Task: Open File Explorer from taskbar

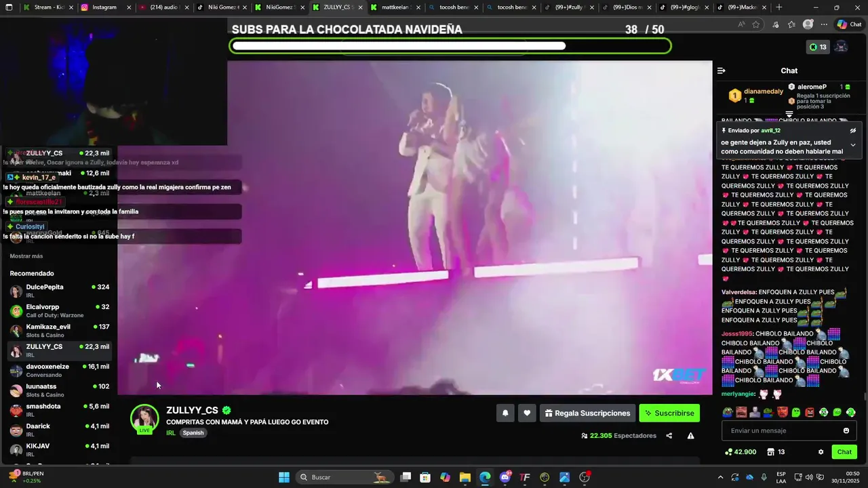Action: (465, 477)
